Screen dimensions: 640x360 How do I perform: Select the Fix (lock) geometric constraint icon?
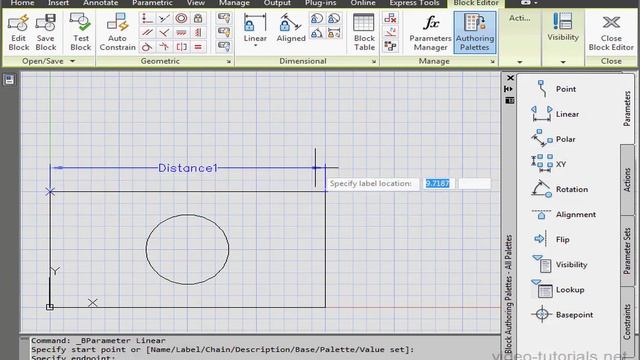tap(198, 18)
